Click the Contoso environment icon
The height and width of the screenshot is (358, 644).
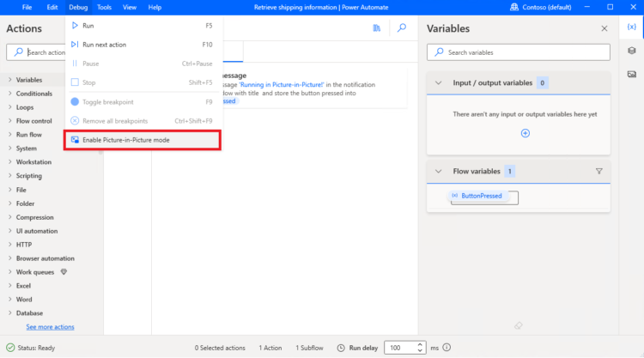click(513, 7)
